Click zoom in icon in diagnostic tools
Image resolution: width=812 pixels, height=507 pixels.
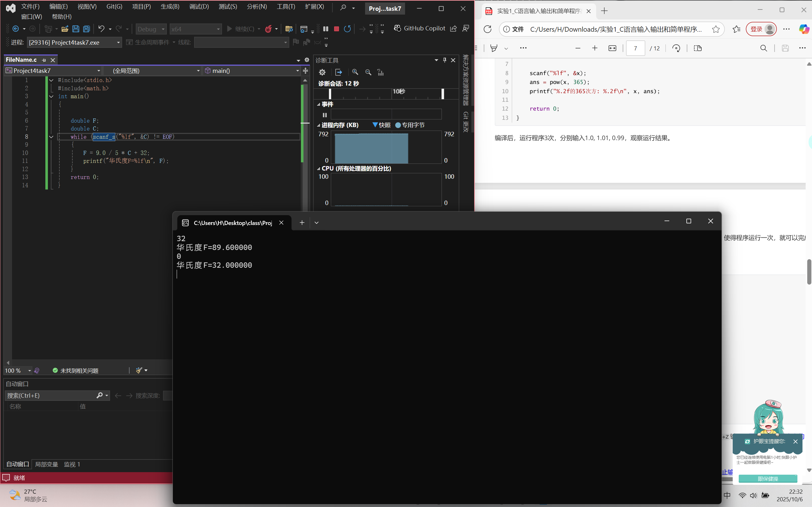click(x=355, y=72)
